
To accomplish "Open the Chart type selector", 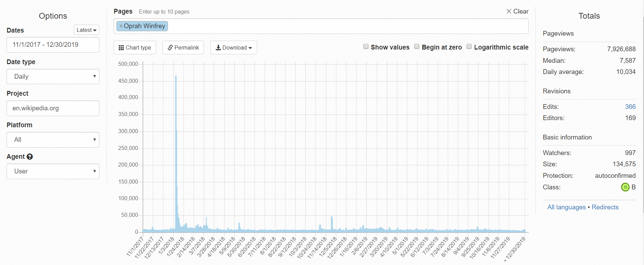I will pos(135,48).
